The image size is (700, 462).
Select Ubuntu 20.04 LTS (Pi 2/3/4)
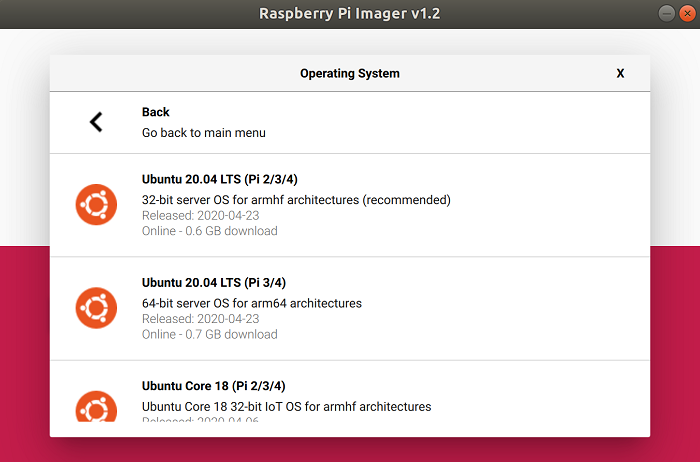coord(350,205)
